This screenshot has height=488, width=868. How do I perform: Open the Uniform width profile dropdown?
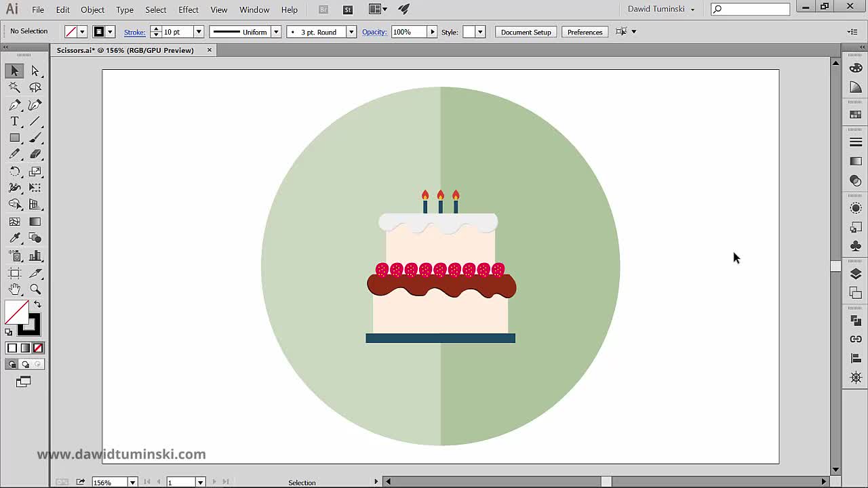point(276,32)
